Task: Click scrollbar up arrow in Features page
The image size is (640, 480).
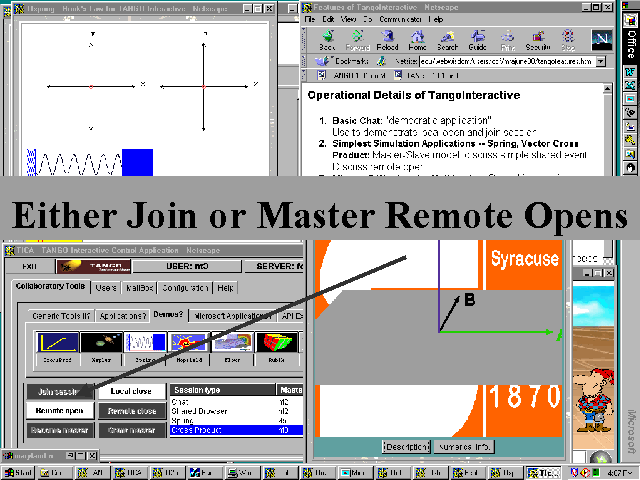Action: (x=607, y=88)
